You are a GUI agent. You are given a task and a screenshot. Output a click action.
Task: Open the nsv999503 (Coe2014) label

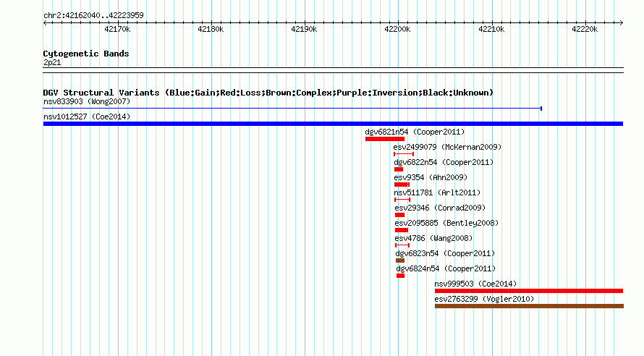(475, 284)
